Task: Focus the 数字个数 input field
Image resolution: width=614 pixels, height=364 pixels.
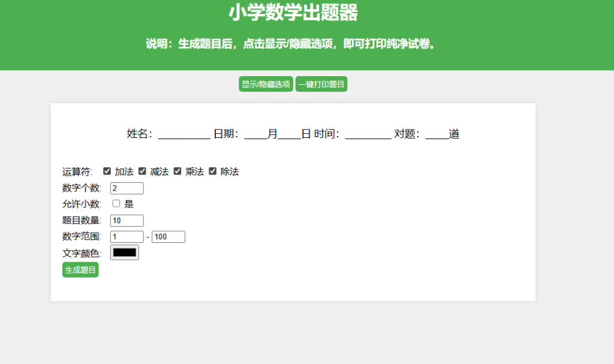Action: (x=127, y=188)
